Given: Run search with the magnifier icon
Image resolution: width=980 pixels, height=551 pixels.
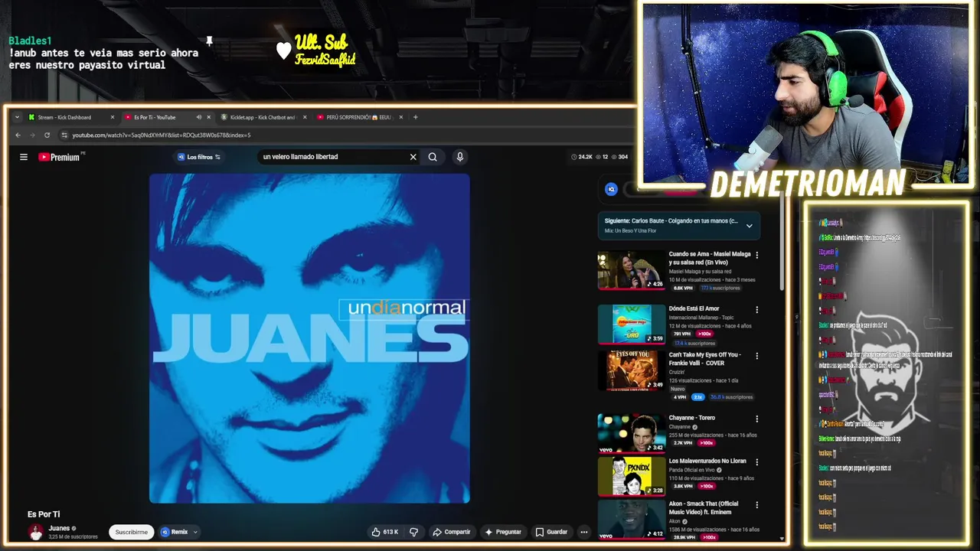Looking at the screenshot, I should pos(433,157).
